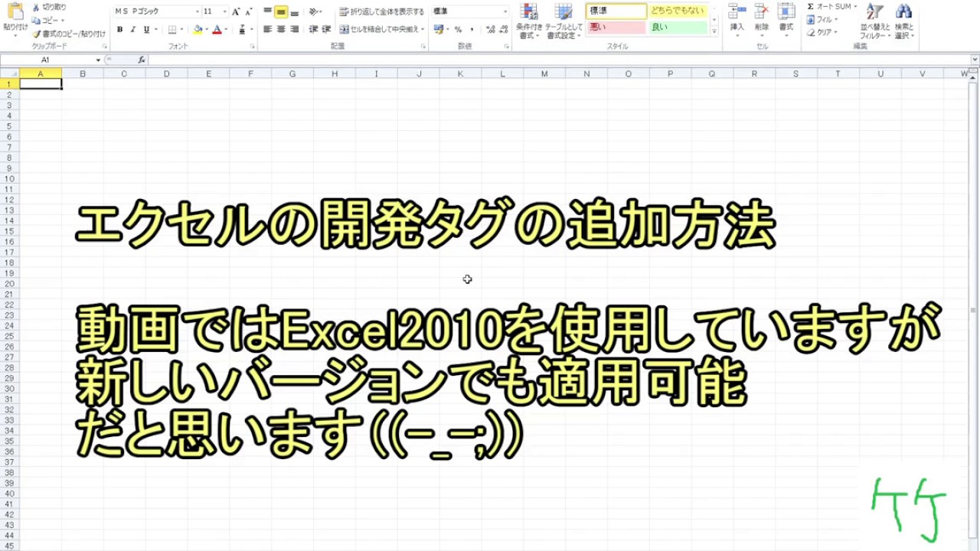The width and height of the screenshot is (980, 551).
Task: Select row 10 header
Action: (x=9, y=178)
